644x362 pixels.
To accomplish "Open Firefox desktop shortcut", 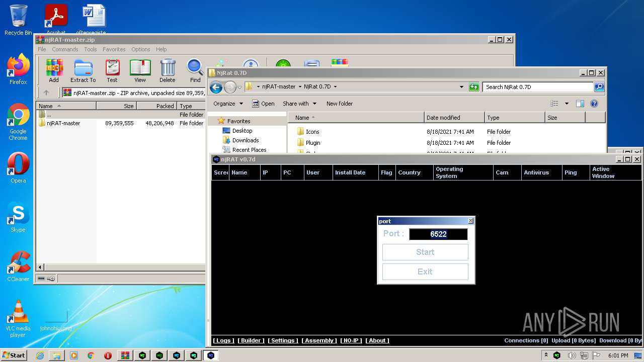I will click(18, 69).
